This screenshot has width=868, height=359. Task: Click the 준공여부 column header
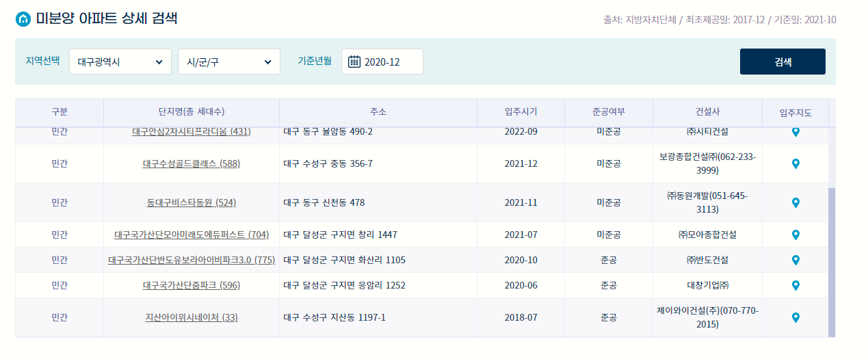pos(609,112)
